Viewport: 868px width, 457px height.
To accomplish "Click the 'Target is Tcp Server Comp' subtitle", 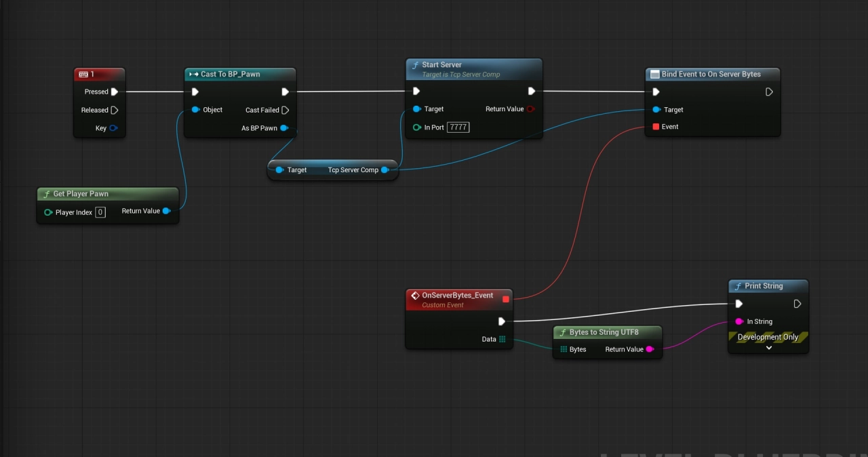I will point(461,75).
